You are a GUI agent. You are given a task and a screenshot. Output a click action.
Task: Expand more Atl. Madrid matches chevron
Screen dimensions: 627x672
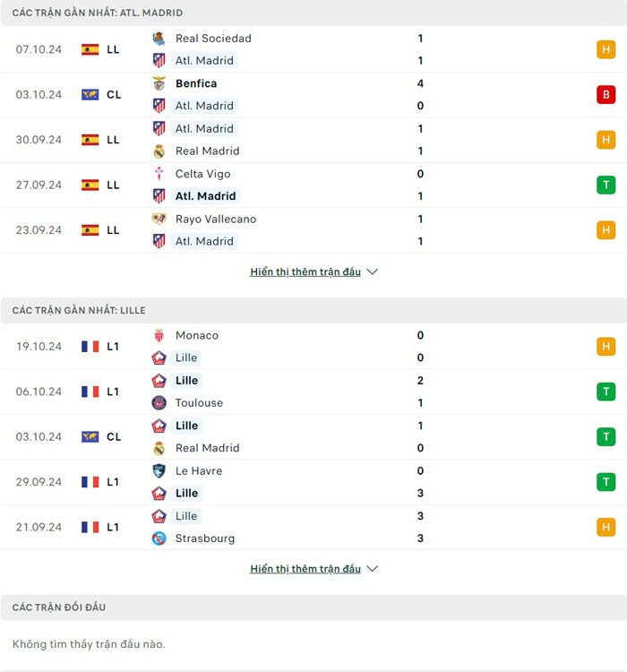(373, 271)
